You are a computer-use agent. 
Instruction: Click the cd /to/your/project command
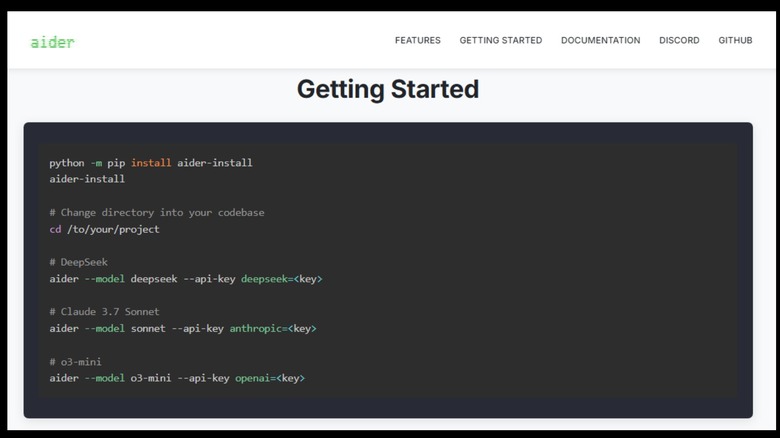pyautogui.click(x=104, y=229)
